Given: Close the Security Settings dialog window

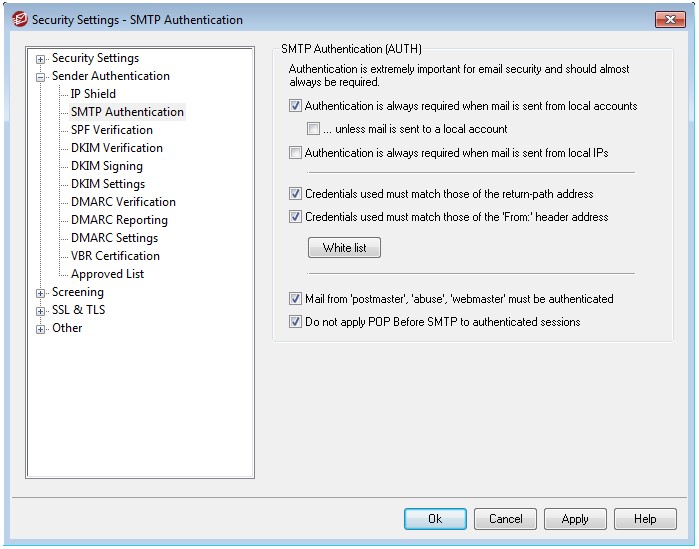Looking at the screenshot, I should [670, 19].
